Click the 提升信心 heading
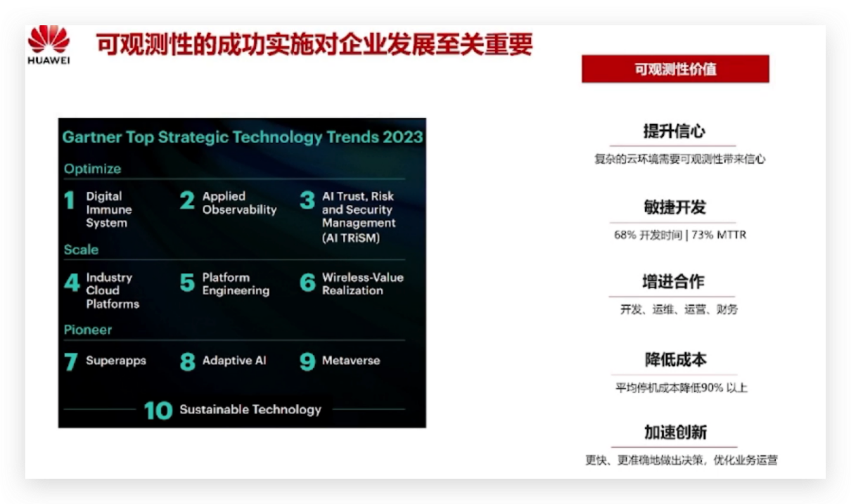 (x=674, y=131)
